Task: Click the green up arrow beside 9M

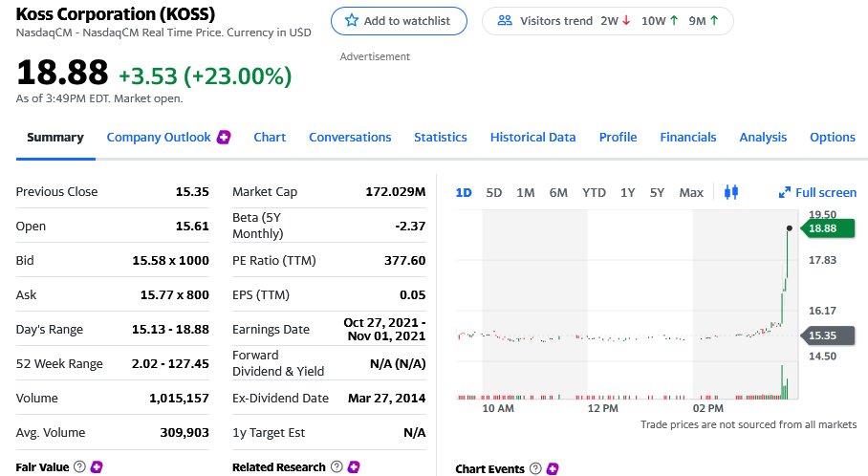Action: pyautogui.click(x=714, y=20)
